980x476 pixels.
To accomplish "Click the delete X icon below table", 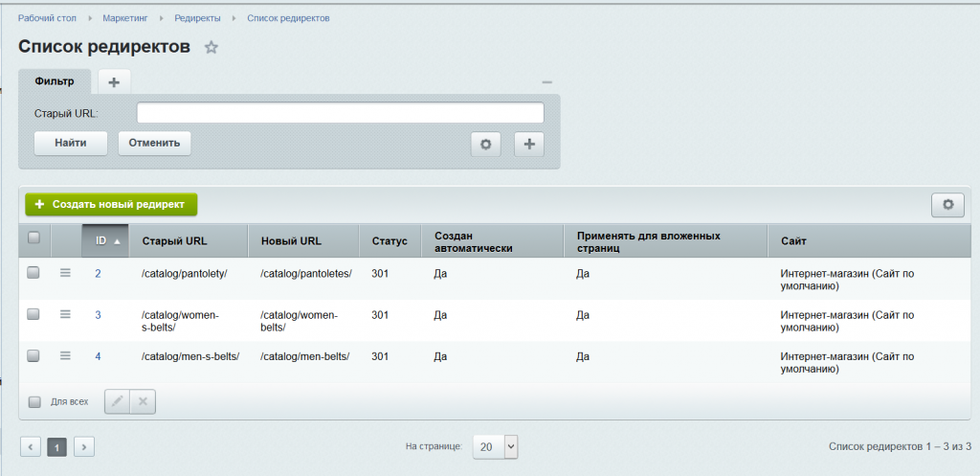I will pyautogui.click(x=143, y=402).
